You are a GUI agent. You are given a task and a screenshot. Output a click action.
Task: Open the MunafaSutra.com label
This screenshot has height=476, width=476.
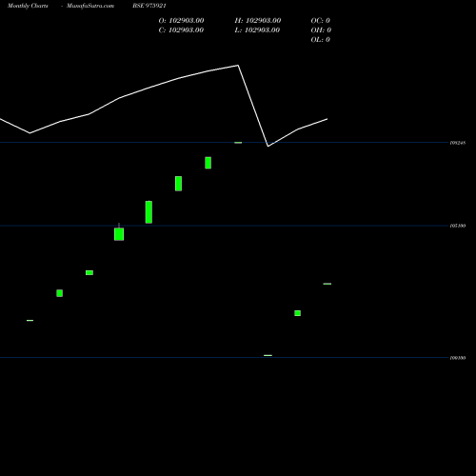[90, 6]
